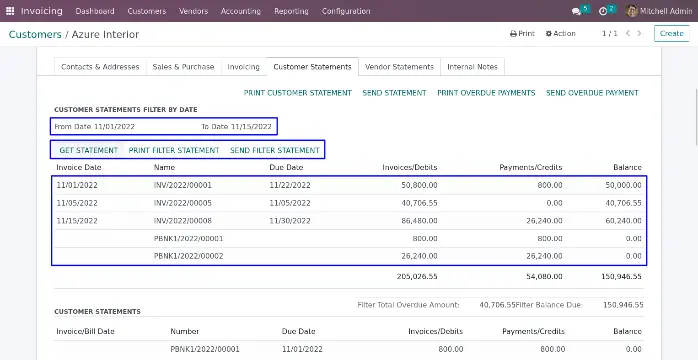Click Name column header in filter table
The width and height of the screenshot is (698, 360).
(164, 167)
